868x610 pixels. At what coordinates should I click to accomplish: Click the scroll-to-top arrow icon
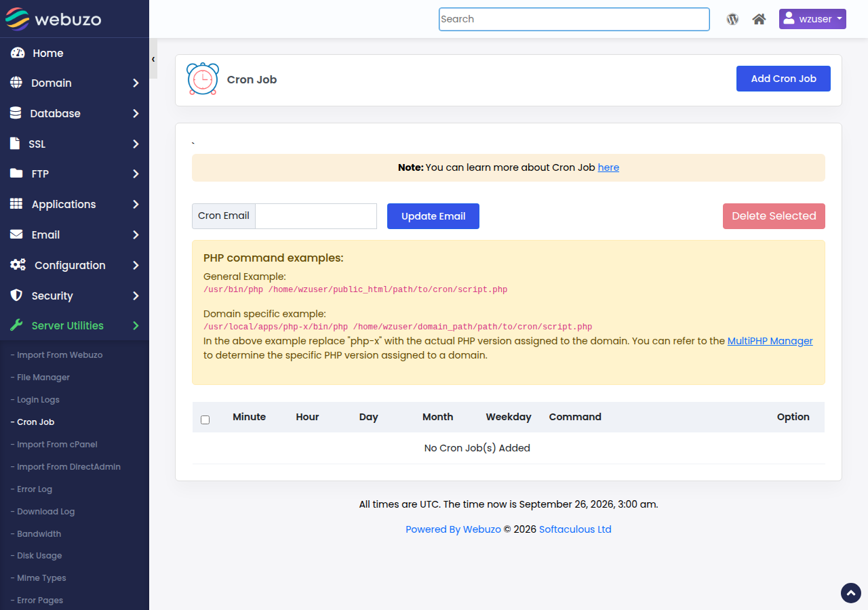pyautogui.click(x=851, y=593)
